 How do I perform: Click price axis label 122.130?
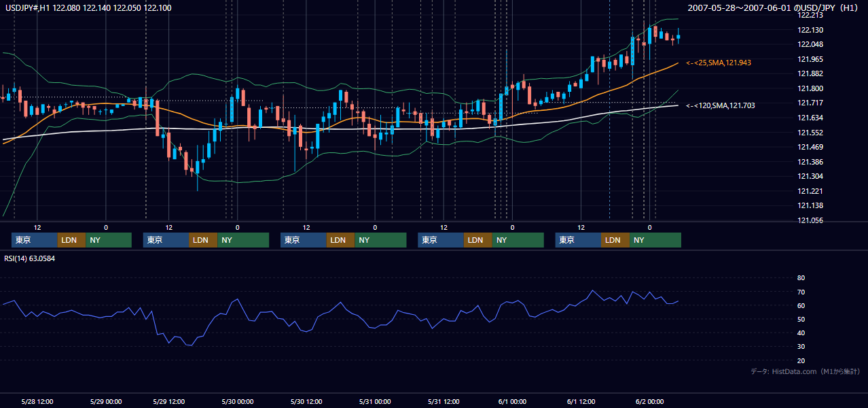pyautogui.click(x=811, y=30)
